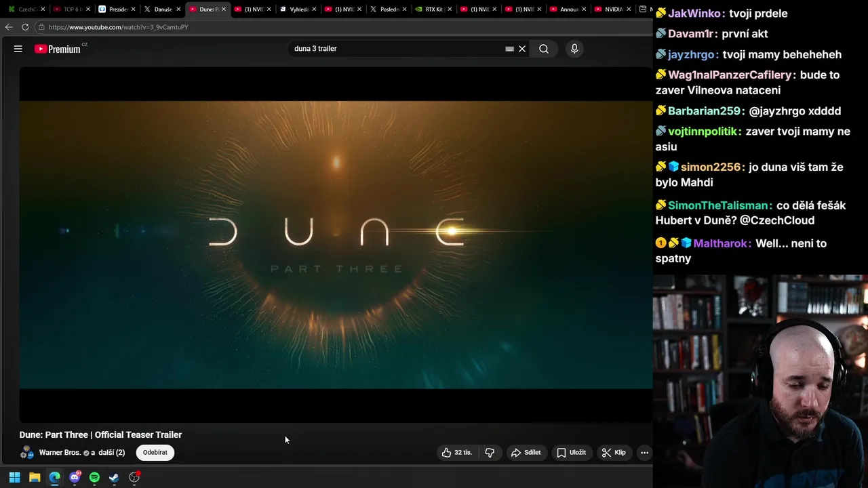
Task: Start voice search with microphone
Action: click(574, 49)
